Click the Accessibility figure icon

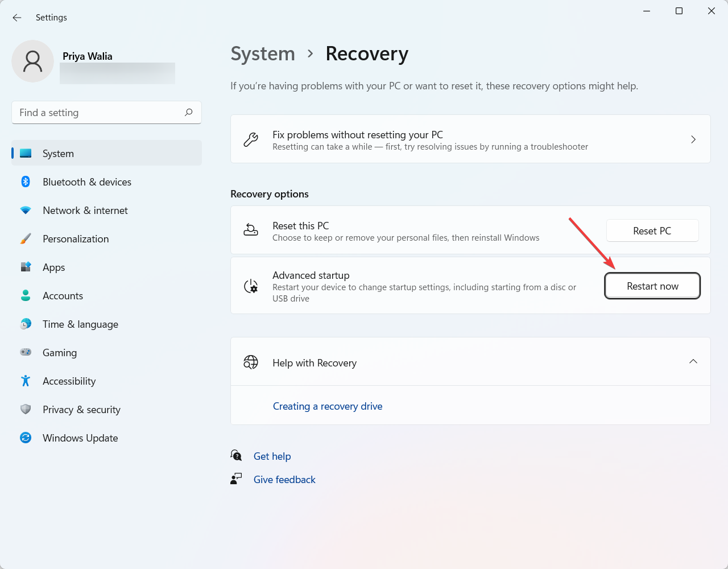[26, 381]
